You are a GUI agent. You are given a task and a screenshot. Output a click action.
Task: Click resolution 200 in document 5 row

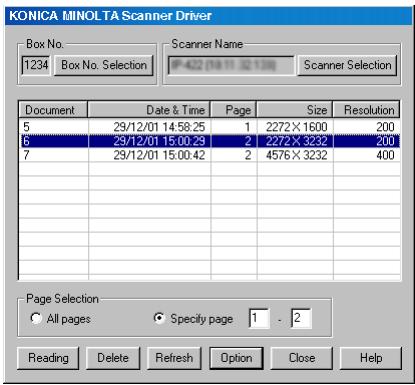pos(385,127)
